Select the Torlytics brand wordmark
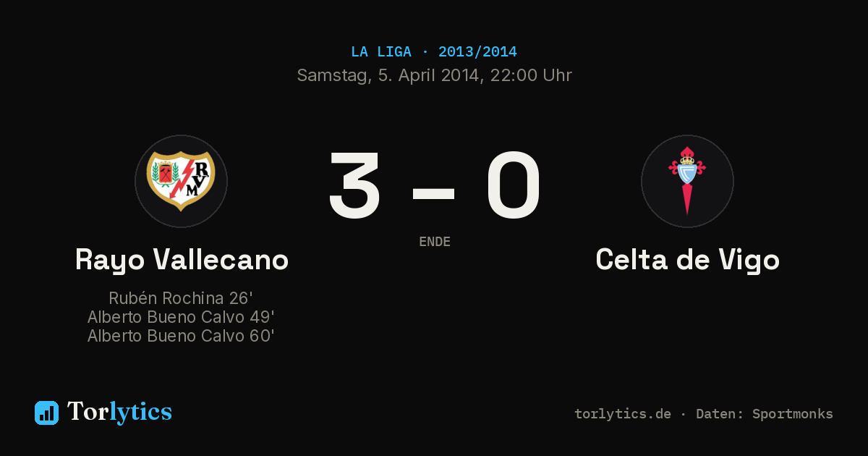 (119, 412)
